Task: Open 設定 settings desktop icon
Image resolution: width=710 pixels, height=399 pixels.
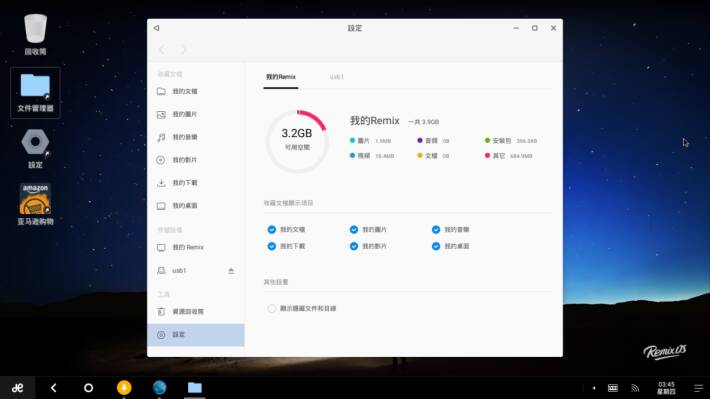Action: point(35,149)
